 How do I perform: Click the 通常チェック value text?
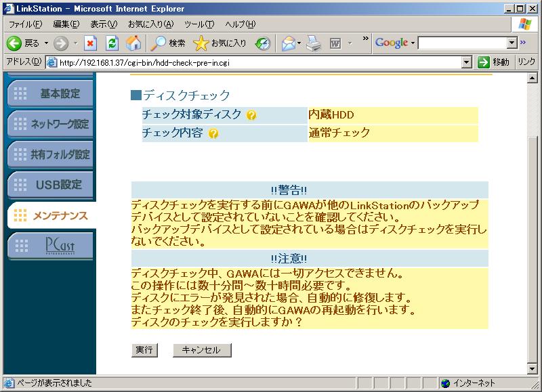(339, 133)
